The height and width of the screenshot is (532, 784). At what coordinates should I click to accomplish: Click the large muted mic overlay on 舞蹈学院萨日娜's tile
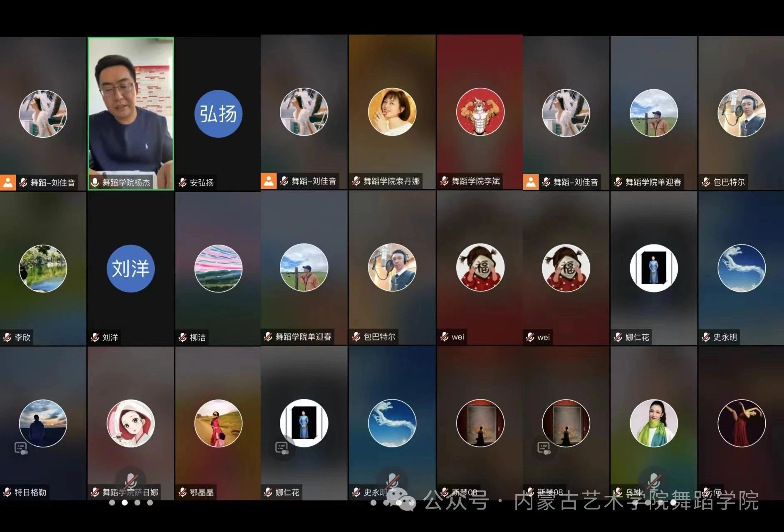131,480
